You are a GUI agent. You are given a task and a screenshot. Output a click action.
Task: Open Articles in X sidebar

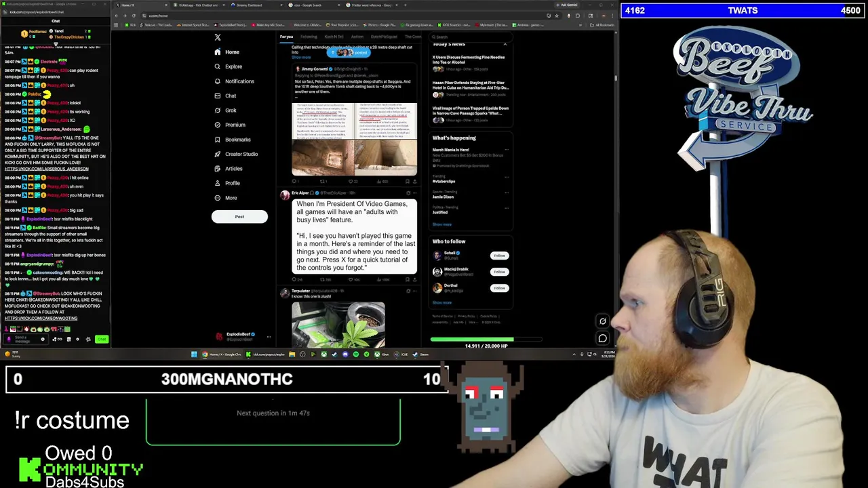point(228,169)
